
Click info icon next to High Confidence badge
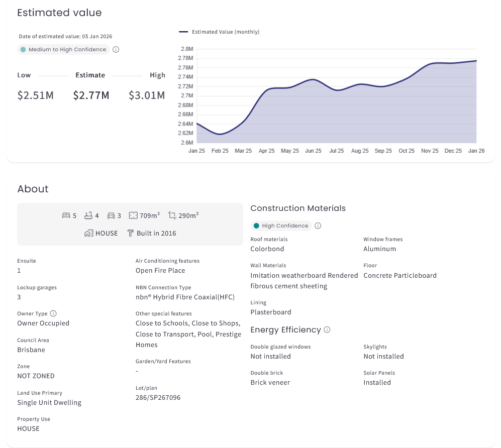pyautogui.click(x=318, y=226)
